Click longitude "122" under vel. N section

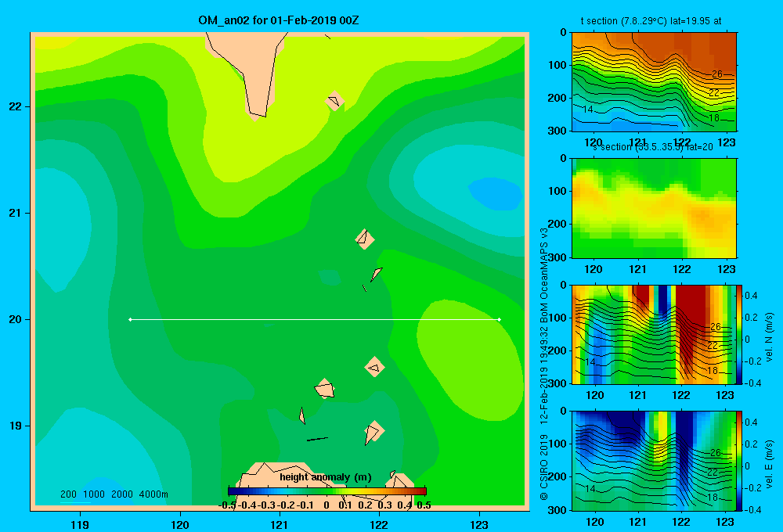pyautogui.click(x=682, y=395)
